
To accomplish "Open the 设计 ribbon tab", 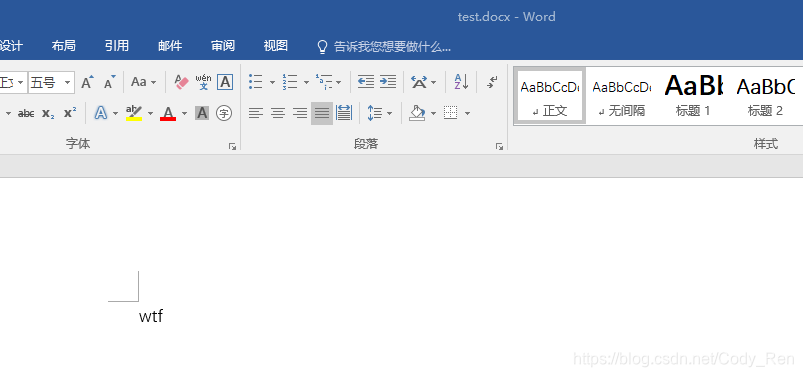I will pyautogui.click(x=11, y=46).
